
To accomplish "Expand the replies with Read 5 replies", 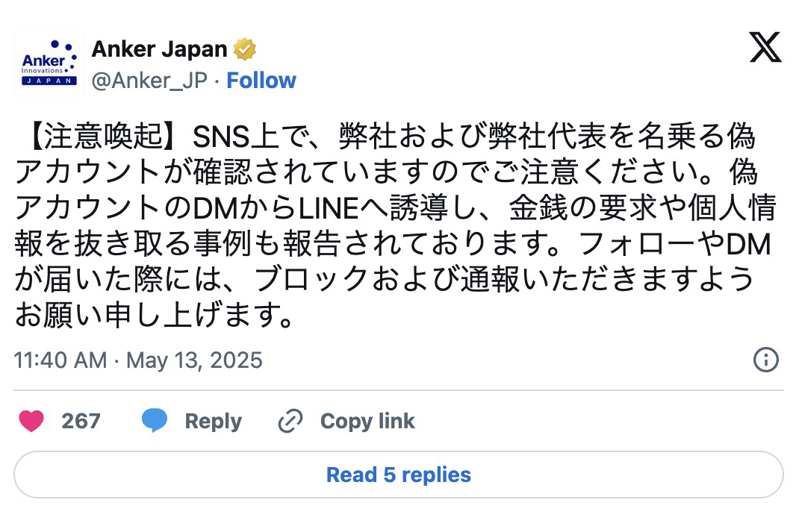I will (399, 475).
